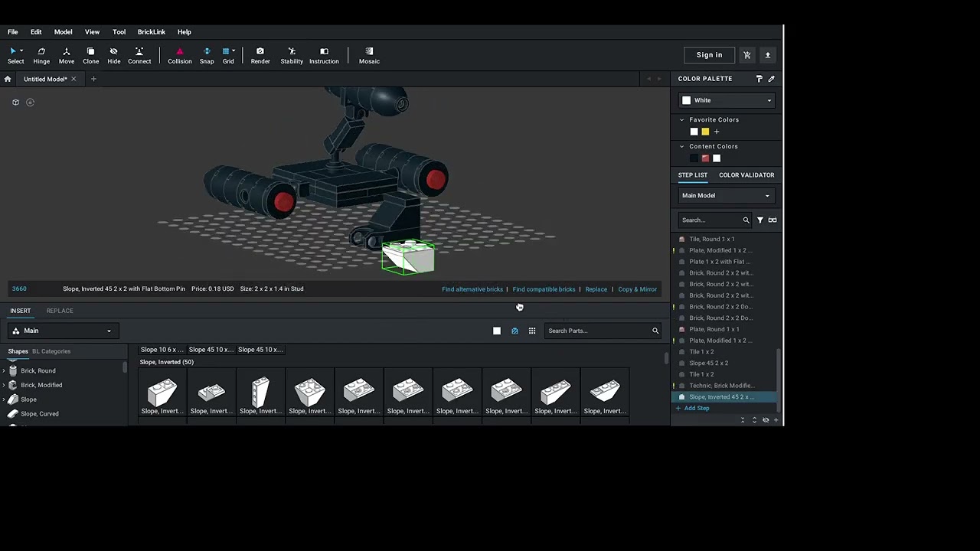Open part number 3660 link
980x551 pixels.
19,289
